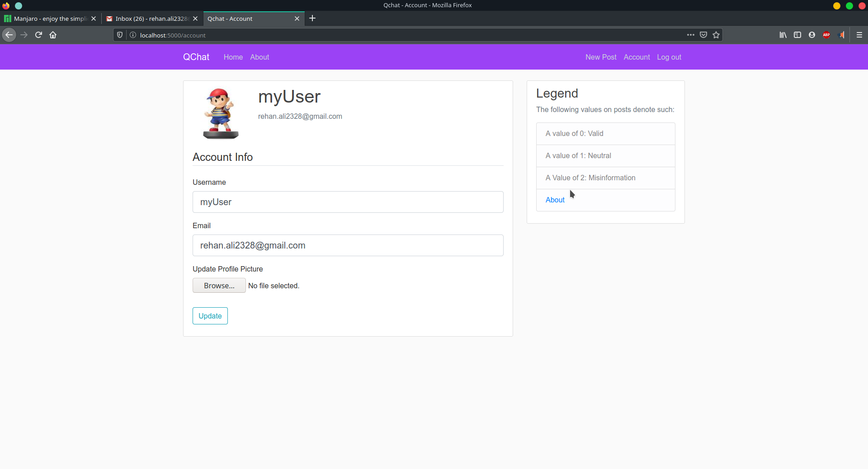868x469 pixels.
Task: Open New Post in the navbar
Action: click(x=601, y=57)
